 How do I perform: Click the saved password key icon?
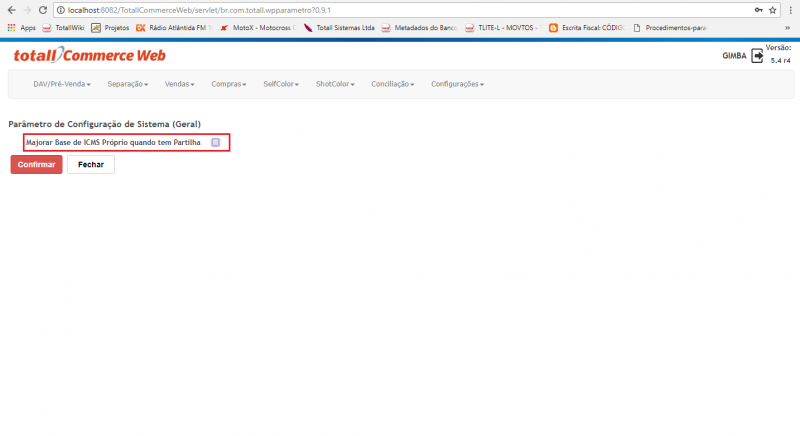757,9
